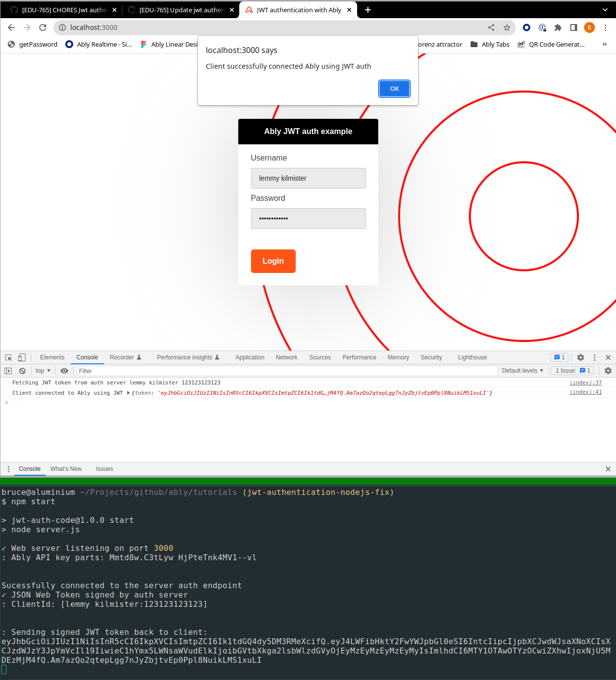Toggle the device toolbar icon in DevTools
This screenshot has width=616, height=680.
[22, 357]
